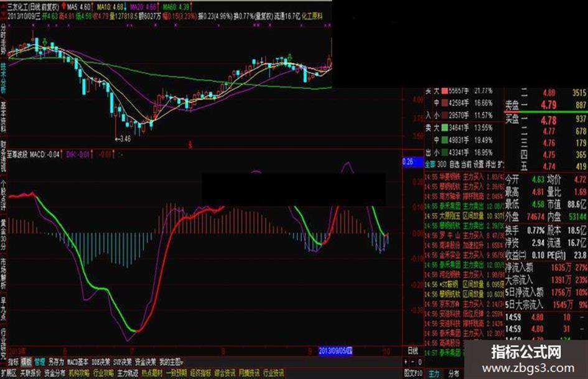
Task: Open the 行业研究 sidebar item
Action: pos(3,344)
